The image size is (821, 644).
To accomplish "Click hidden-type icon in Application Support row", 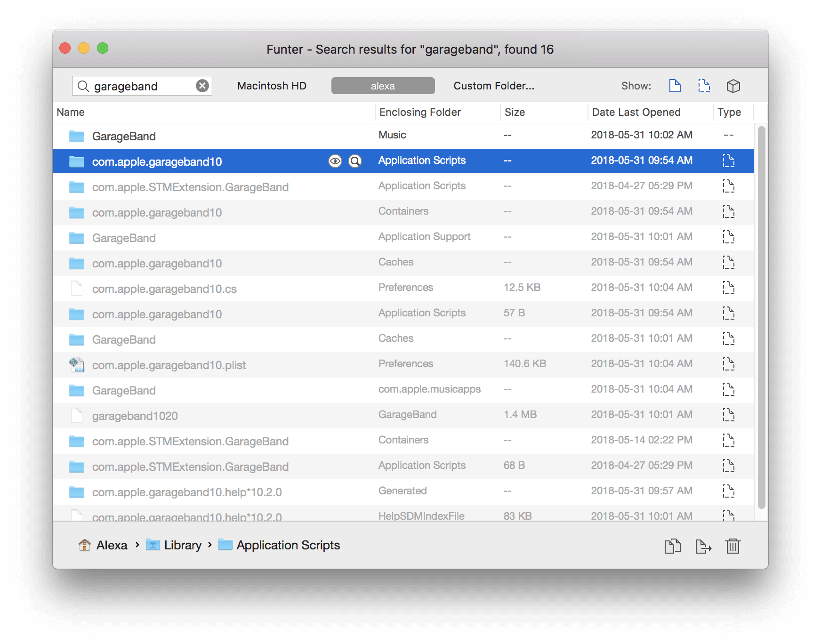I will click(x=728, y=237).
